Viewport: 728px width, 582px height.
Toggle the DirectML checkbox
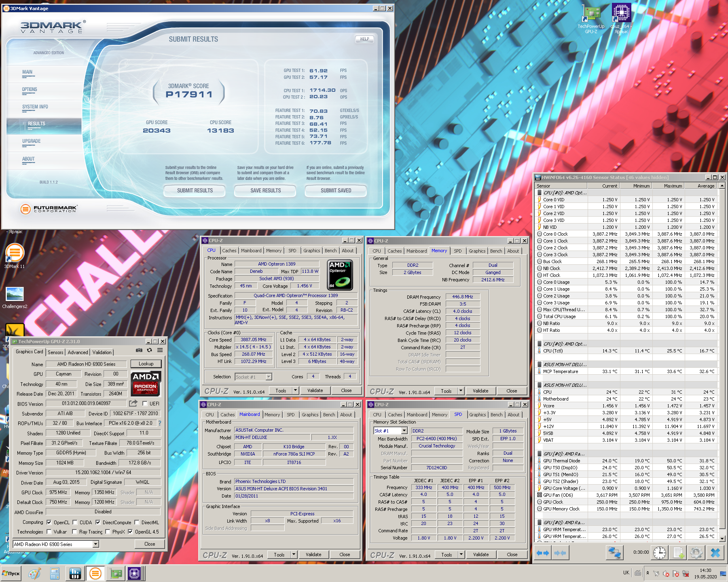[137, 522]
